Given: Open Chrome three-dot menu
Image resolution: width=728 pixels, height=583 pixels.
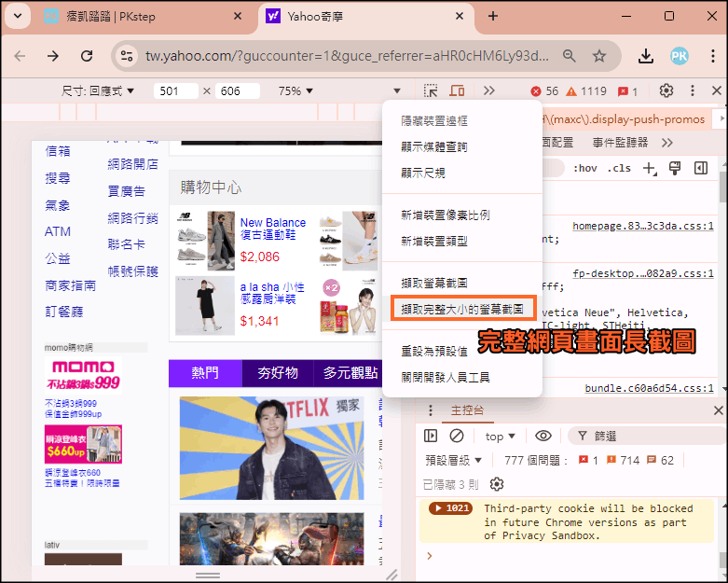Looking at the screenshot, I should coord(713,56).
